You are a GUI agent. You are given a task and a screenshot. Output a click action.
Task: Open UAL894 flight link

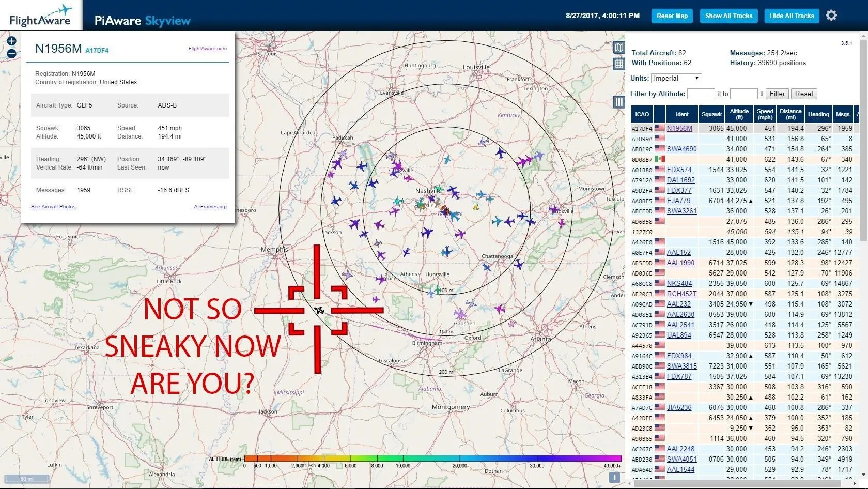[x=679, y=335]
